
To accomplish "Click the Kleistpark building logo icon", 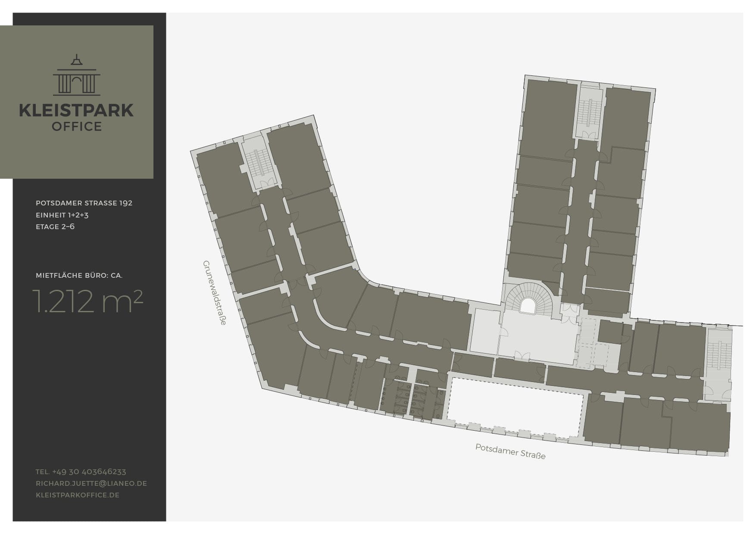I will click(x=77, y=75).
